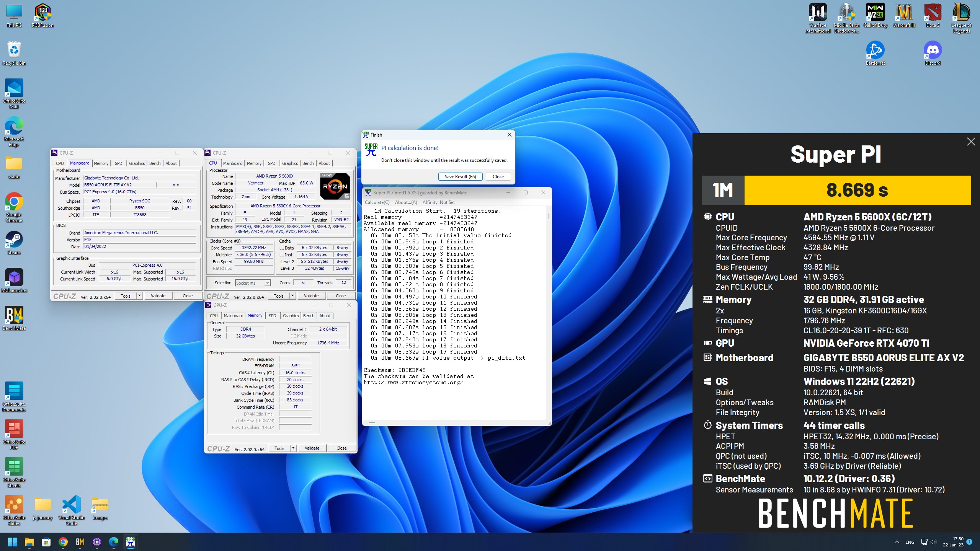Switch to SPD tab in Mainboard CPU-Z window
Screen dimensions: 980x551
point(119,163)
